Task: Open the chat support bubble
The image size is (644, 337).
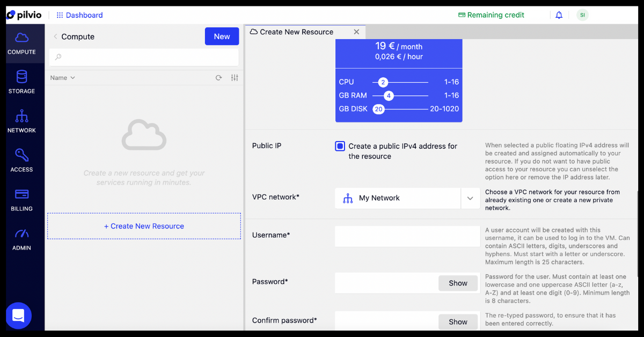Action: click(x=19, y=316)
